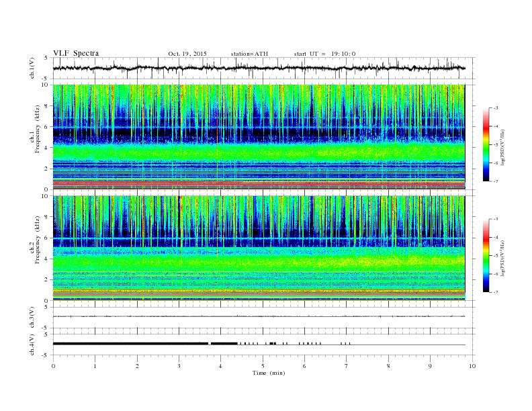The image size is (532, 411).
Task: Click the "-7" tick on ch.2 color bar
Action: (x=496, y=292)
